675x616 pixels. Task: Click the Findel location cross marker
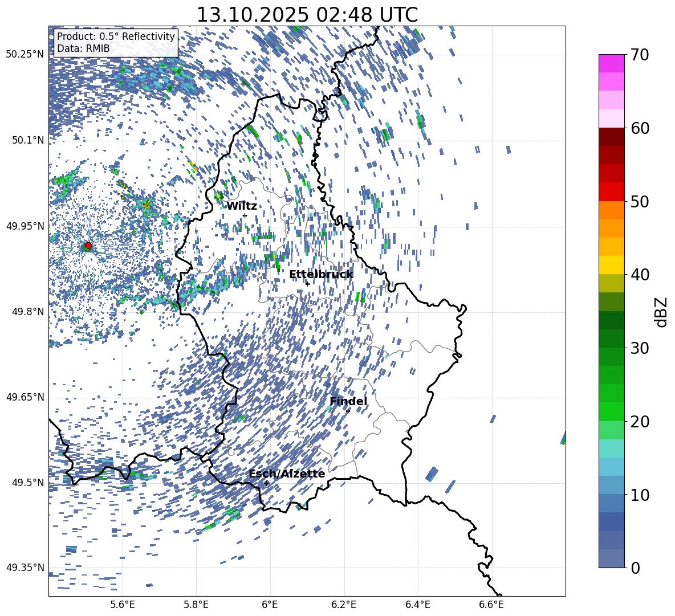348,411
